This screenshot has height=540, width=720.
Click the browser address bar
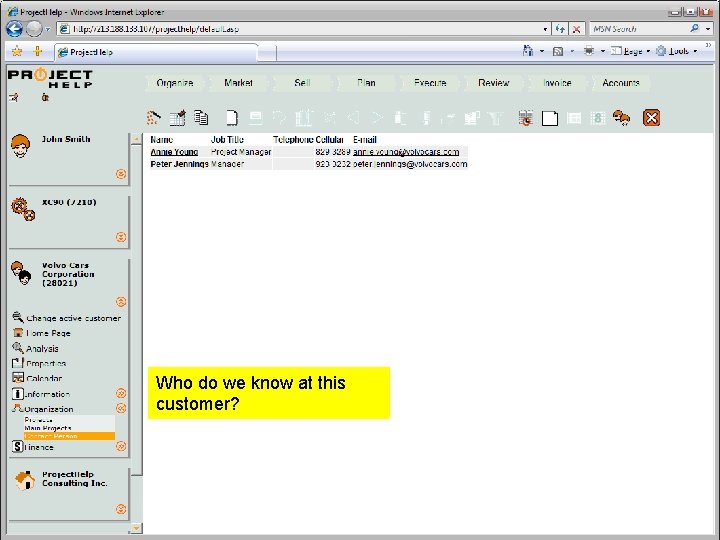coord(301,29)
